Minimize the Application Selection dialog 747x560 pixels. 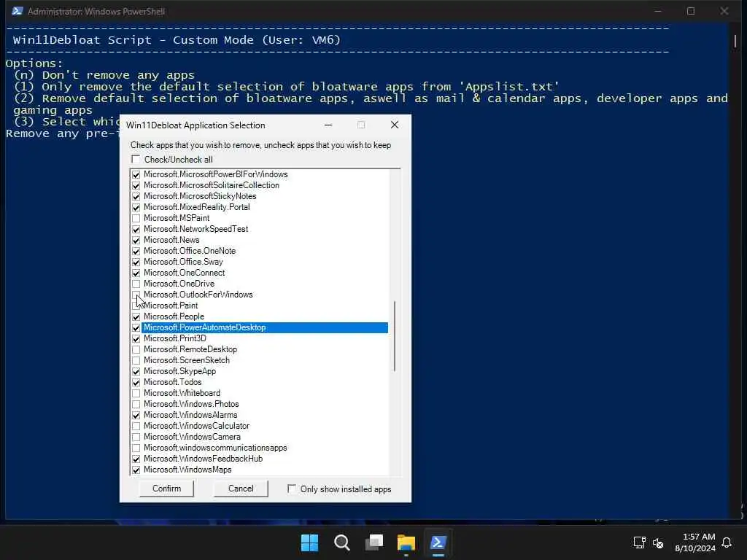[328, 125]
